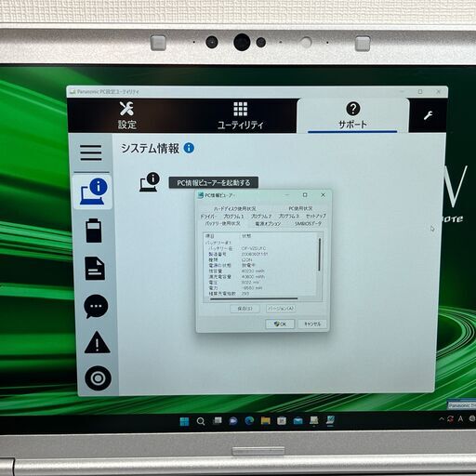
Task: Select the 電源の状態 row
Action: pyautogui.click(x=260, y=265)
